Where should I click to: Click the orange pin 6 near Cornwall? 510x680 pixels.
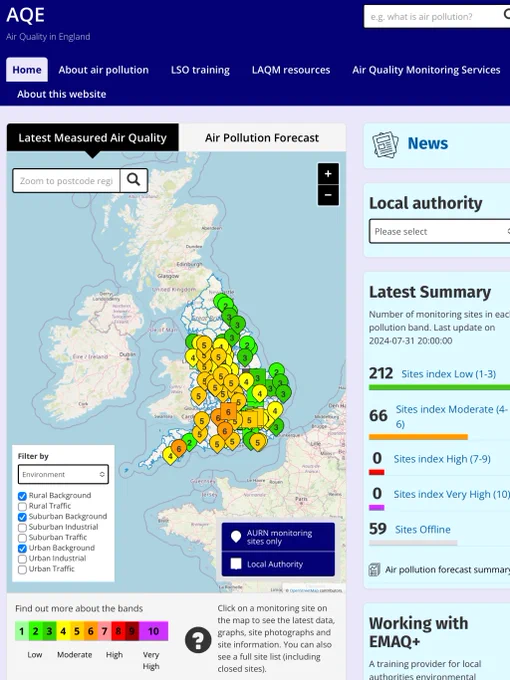click(179, 448)
